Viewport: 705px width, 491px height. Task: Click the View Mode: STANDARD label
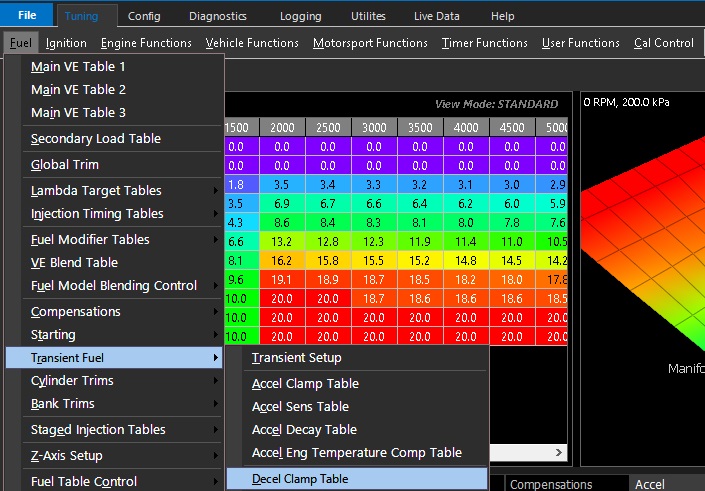tap(496, 104)
